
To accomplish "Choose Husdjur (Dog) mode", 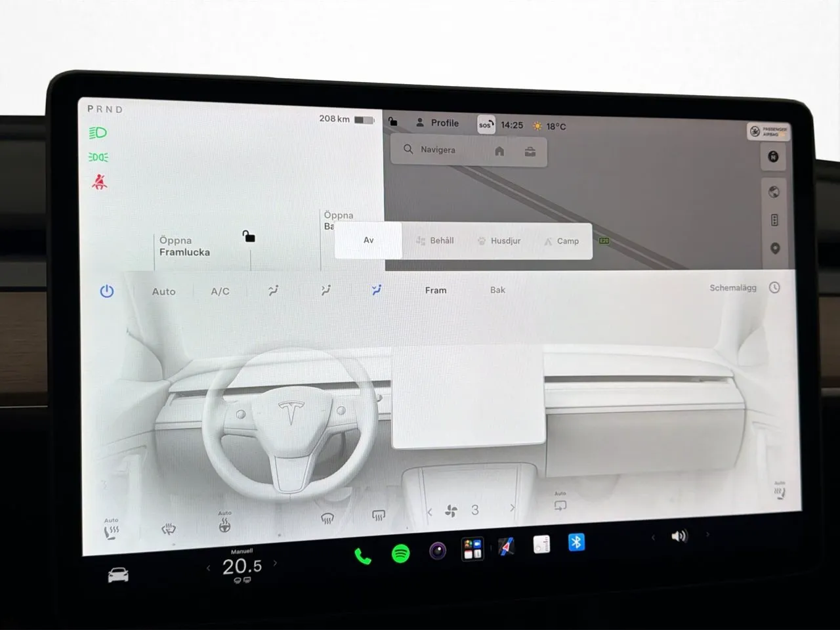I will point(499,241).
